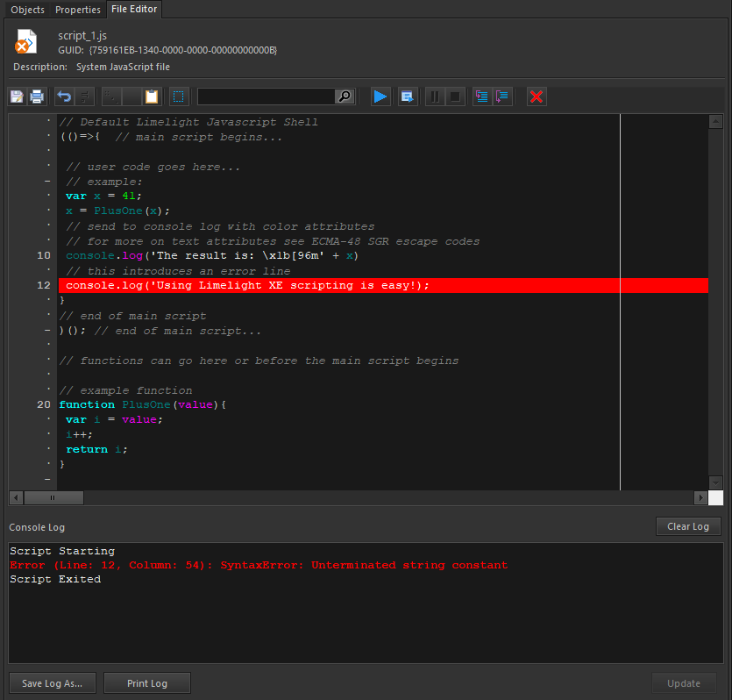Click the Select All dotted-square icon

(178, 96)
